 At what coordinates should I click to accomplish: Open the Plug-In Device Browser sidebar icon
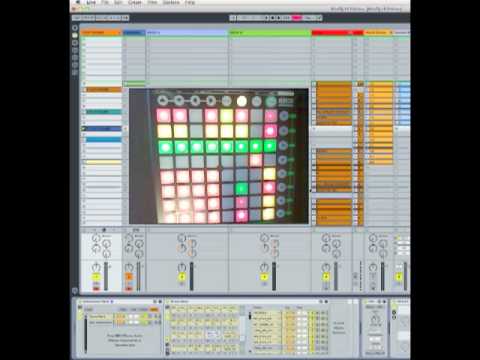click(x=75, y=43)
